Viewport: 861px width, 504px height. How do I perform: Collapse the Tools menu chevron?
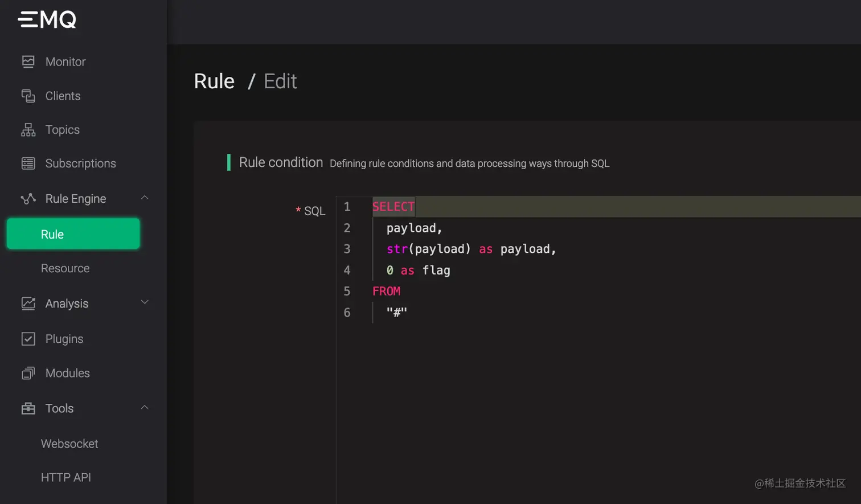[x=145, y=407]
